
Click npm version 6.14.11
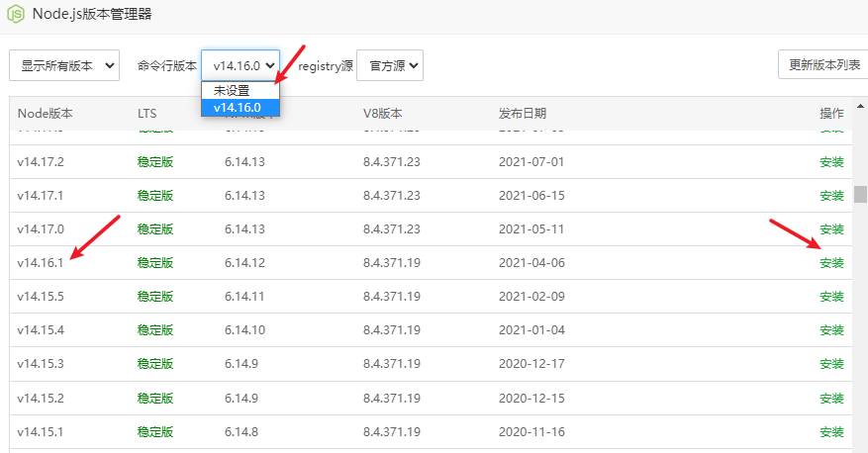coord(244,297)
